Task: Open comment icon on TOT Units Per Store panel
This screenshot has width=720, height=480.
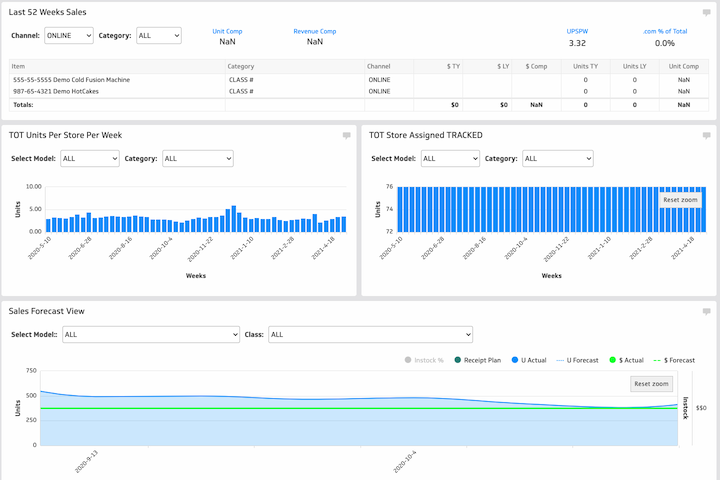Action: click(x=347, y=136)
